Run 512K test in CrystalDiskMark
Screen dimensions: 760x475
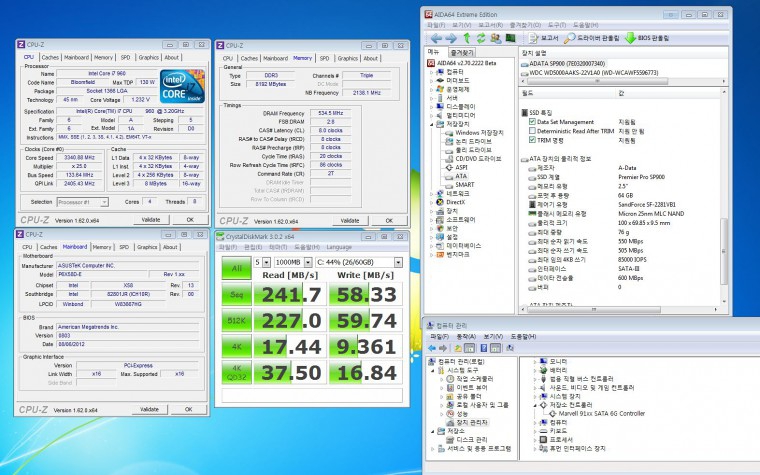point(237,320)
